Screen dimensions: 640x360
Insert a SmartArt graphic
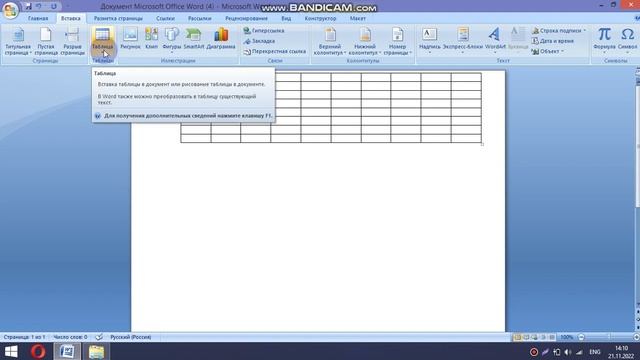pyautogui.click(x=193, y=39)
